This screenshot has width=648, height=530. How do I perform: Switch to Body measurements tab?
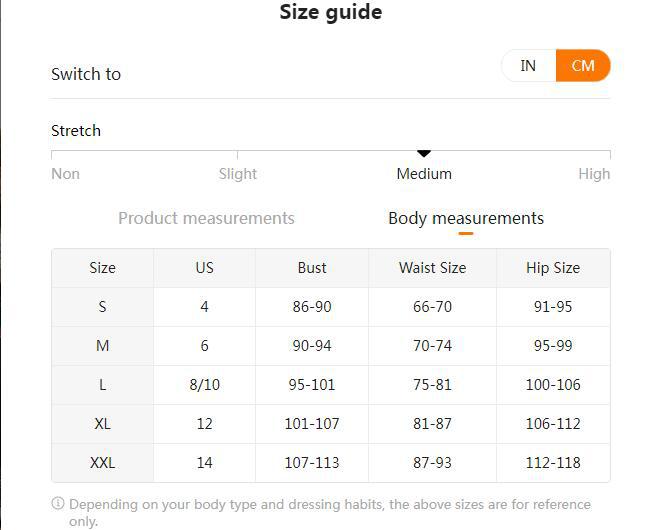pos(466,218)
